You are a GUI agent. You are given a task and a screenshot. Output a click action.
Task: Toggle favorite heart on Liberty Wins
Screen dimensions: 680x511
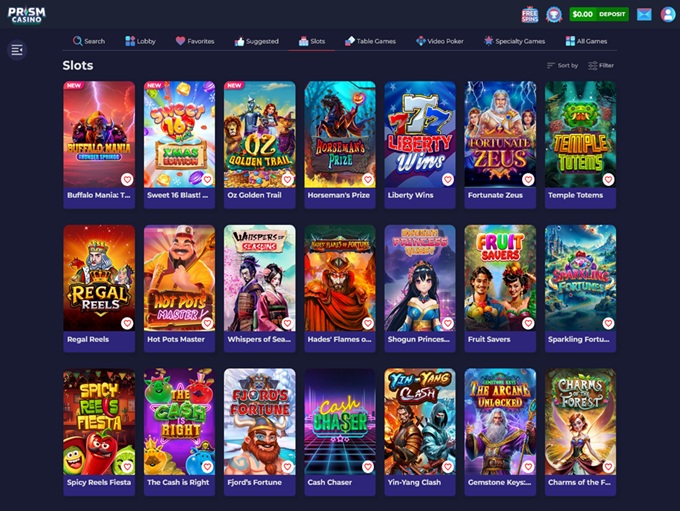click(x=447, y=180)
